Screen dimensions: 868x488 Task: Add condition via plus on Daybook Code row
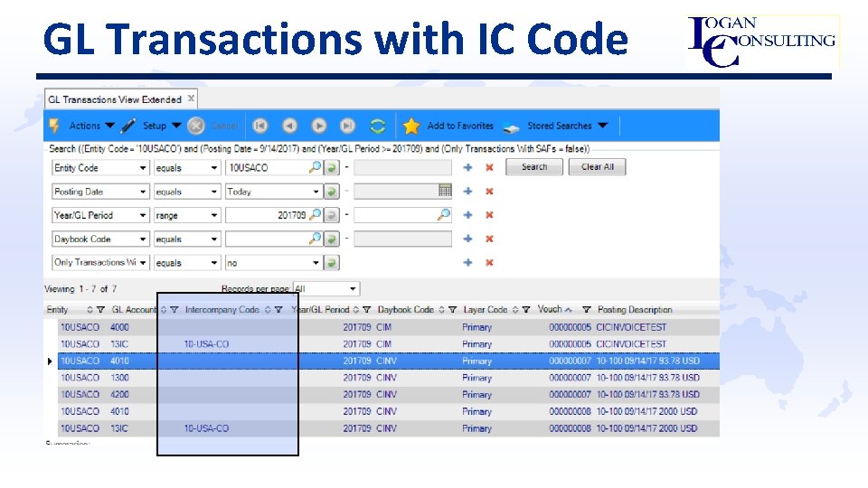tap(467, 239)
